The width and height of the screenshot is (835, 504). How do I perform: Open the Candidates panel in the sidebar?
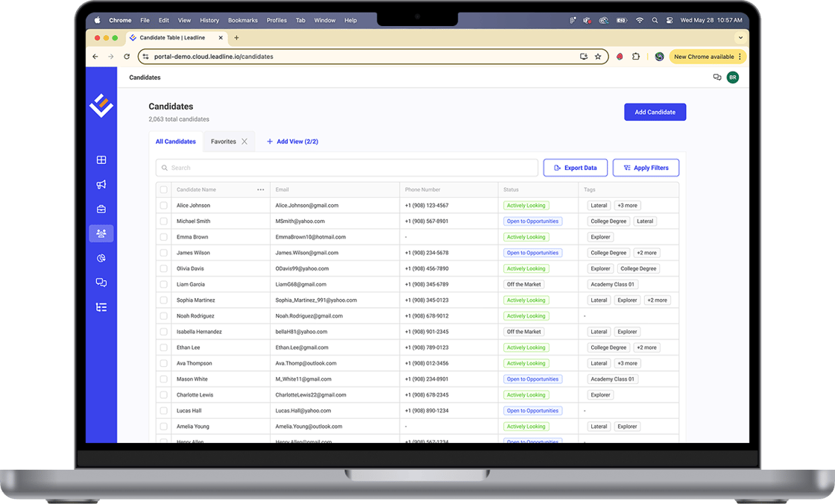pyautogui.click(x=101, y=233)
